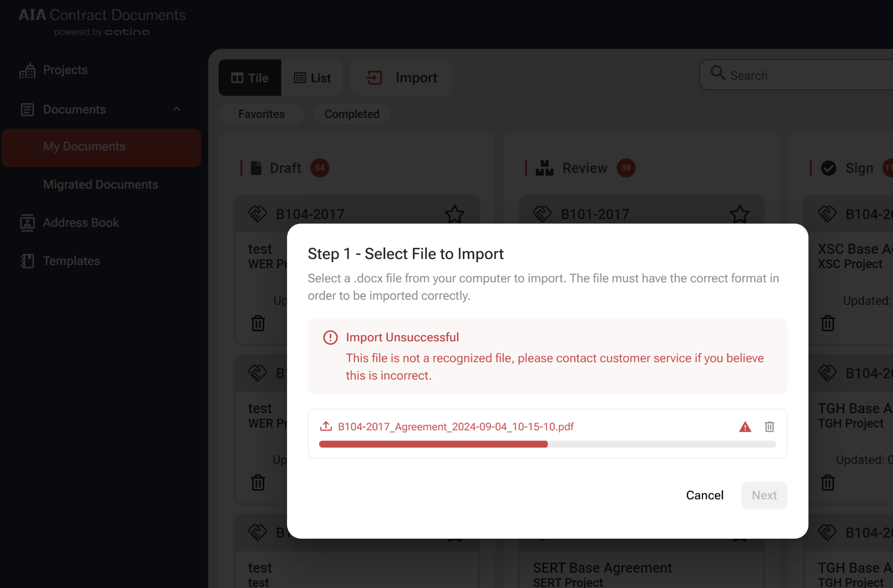This screenshot has height=588, width=893.
Task: Delete first test WER draft card
Action: pyautogui.click(x=258, y=323)
